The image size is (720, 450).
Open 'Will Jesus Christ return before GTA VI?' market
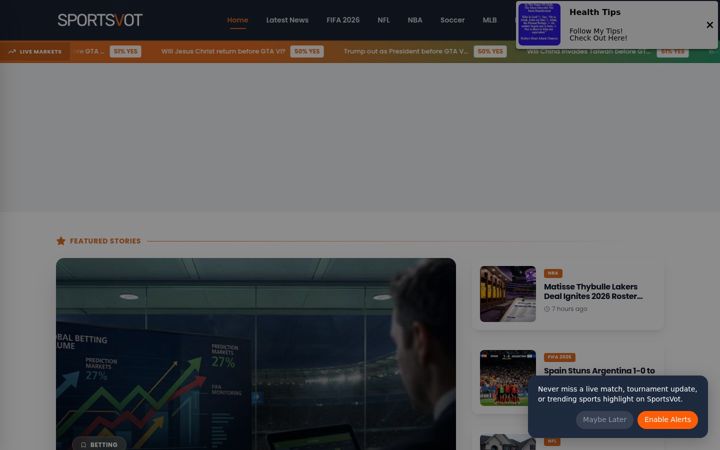(x=223, y=51)
